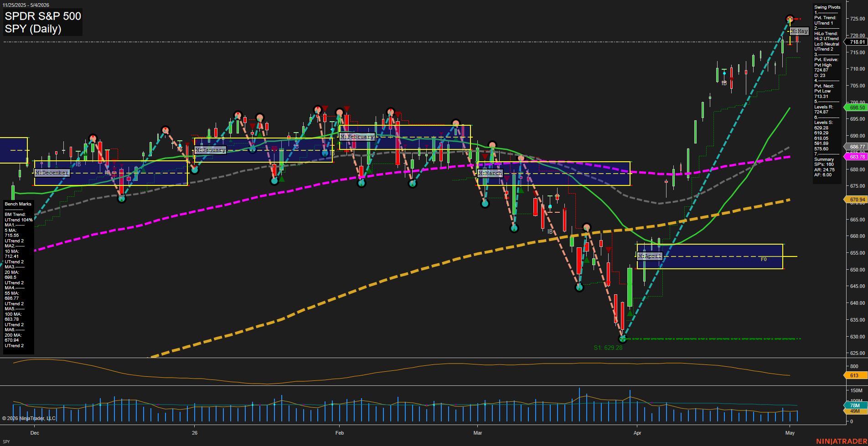The height and width of the screenshot is (446, 868).
Task: Click the 11/25/2025 - 5/4/2026 date range
Action: point(26,5)
